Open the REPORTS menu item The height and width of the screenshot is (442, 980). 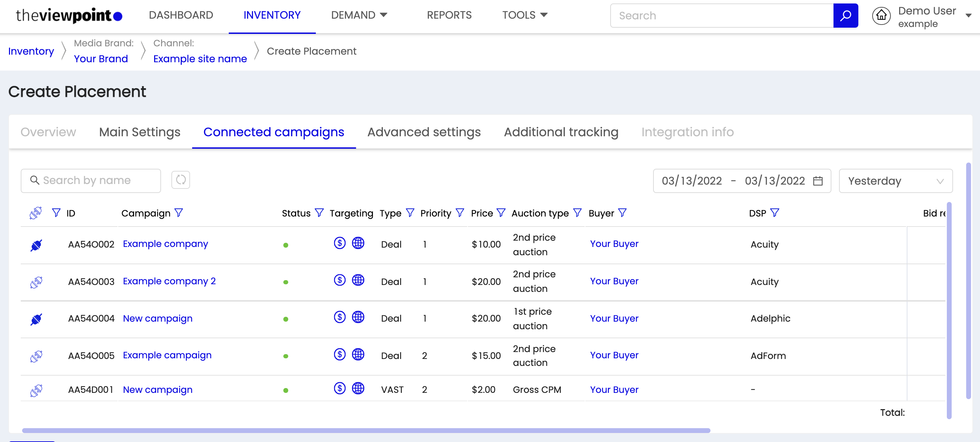(x=449, y=15)
